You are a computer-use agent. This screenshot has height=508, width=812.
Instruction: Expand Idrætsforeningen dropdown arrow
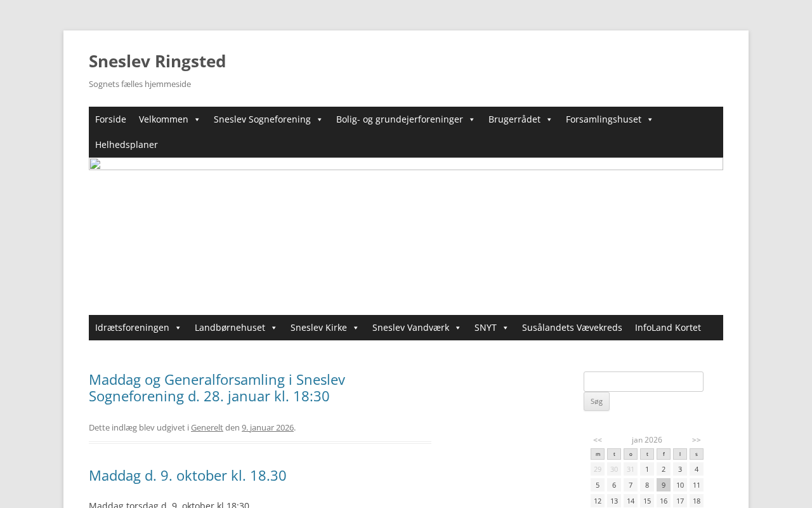tap(178, 328)
